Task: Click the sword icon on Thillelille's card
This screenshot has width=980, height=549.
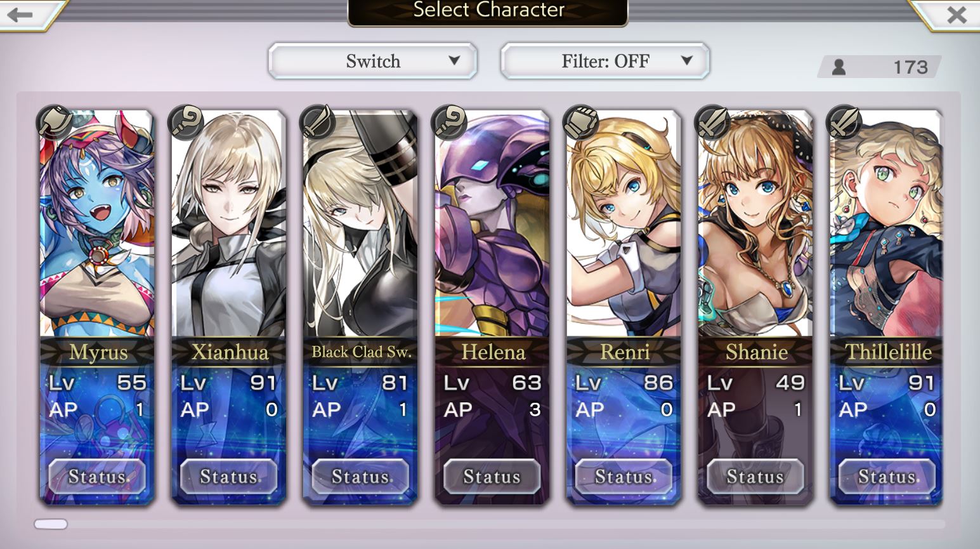Action: click(844, 122)
